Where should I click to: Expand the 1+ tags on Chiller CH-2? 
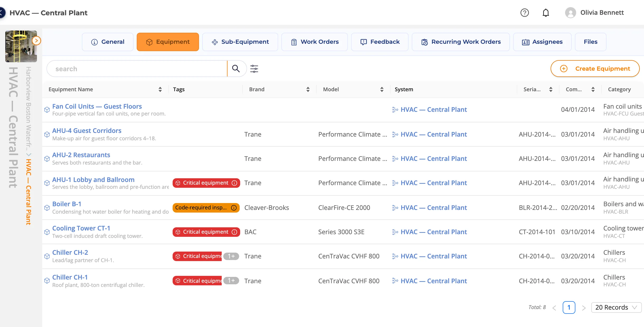point(231,256)
